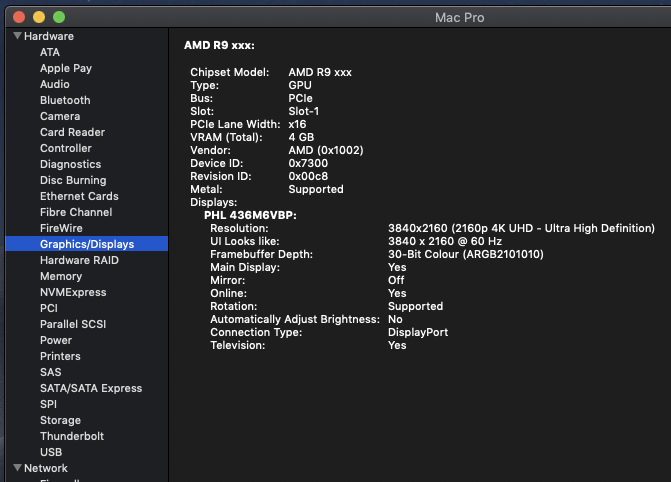Click the Hardware section label
Screen dimensions: 671x482
(49, 36)
